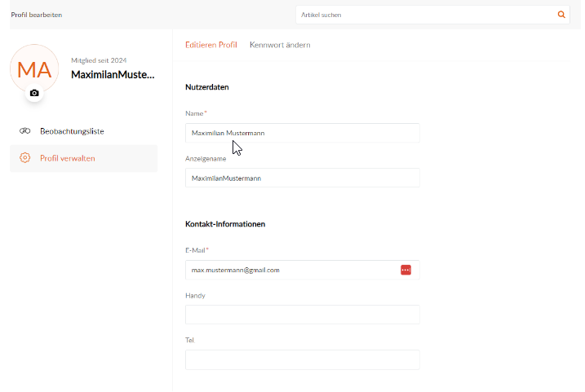The image size is (585, 392).
Task: Select the Profil verwalten sidebar label
Action: (68, 158)
